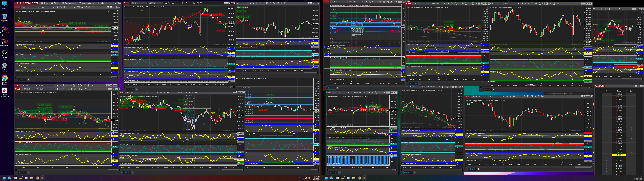Add new tab beside ES 12-22 tab under 2 Day chart

(28, 79)
